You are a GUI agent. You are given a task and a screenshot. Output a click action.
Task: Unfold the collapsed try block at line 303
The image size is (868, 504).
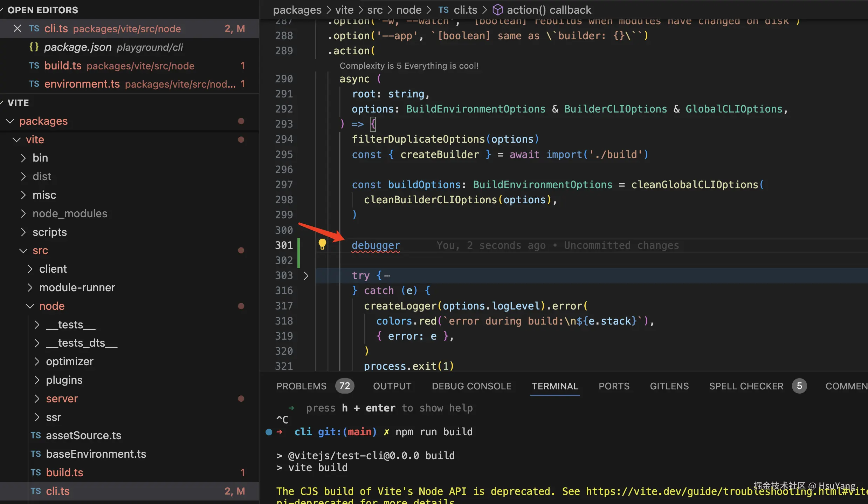[306, 276]
